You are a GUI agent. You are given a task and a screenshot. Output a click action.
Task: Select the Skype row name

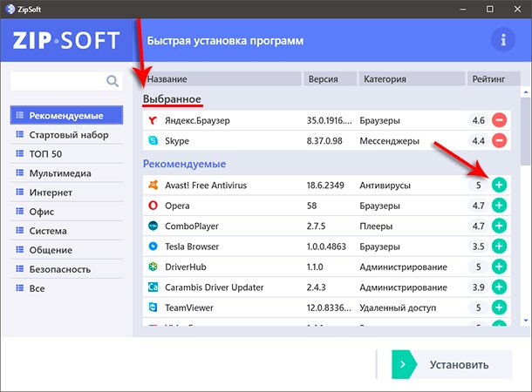pos(177,140)
